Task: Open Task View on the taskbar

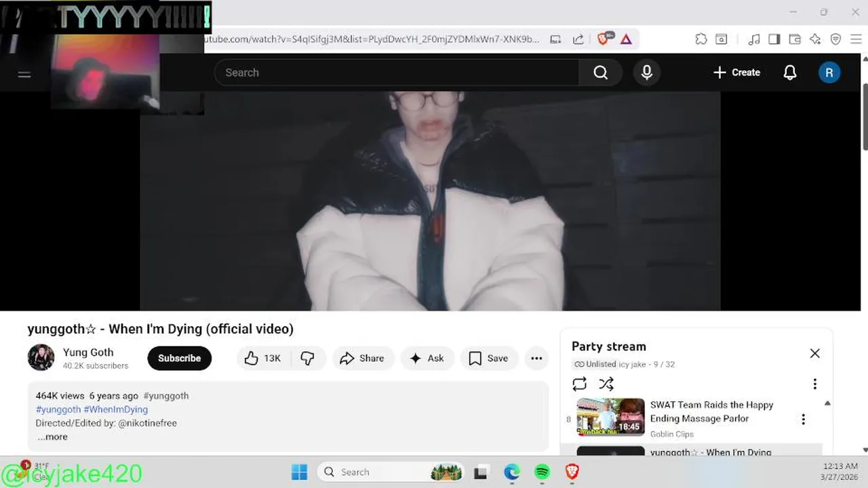Action: 481,472
